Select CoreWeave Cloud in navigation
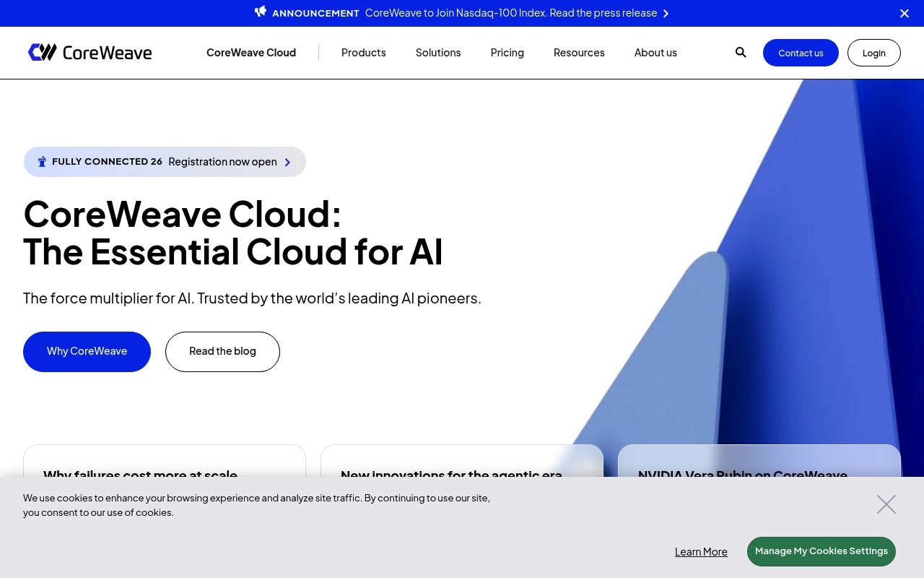 click(251, 53)
